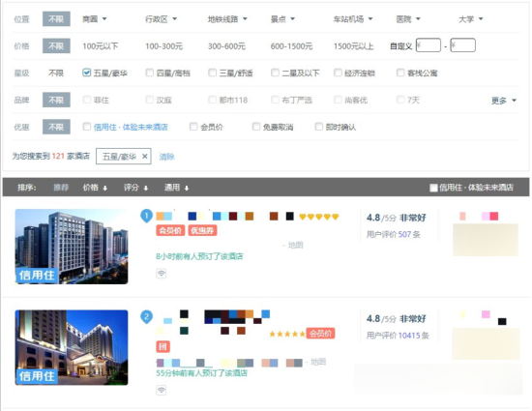Screen dimensions: 532x411
Task: Check the 7天 brand checkbox
Action: click(x=400, y=100)
